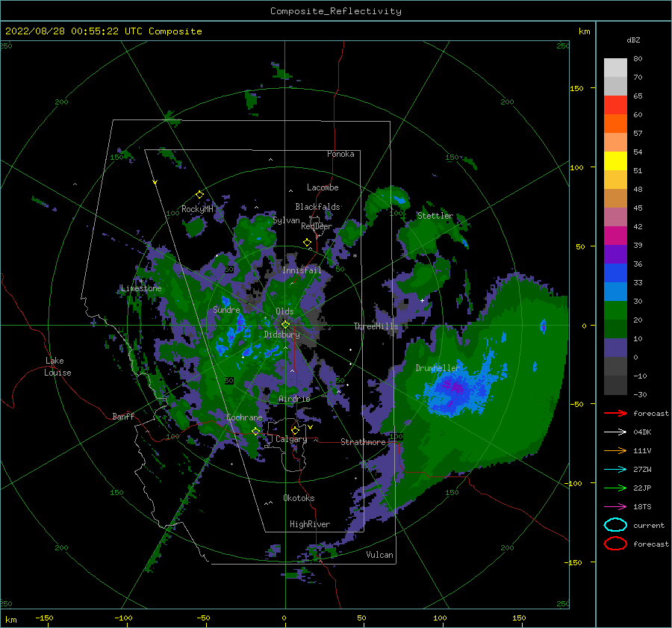Image resolution: width=672 pixels, height=628 pixels.
Task: Click the Cochrane label
Action: (244, 417)
